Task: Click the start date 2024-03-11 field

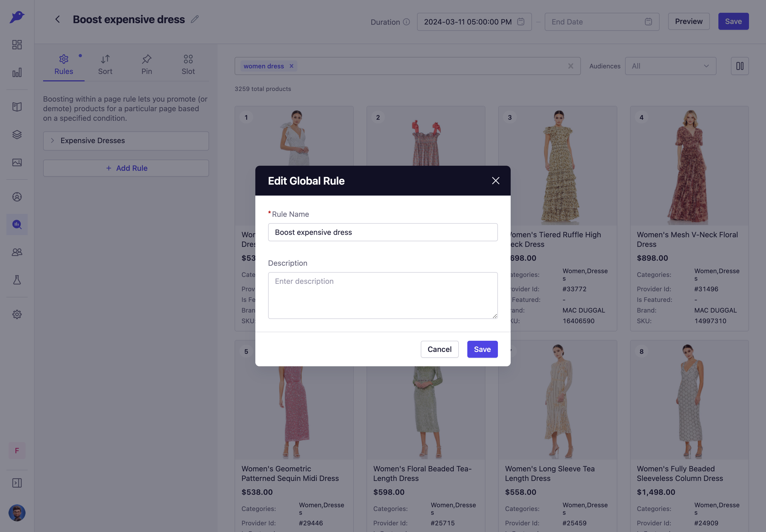Action: click(474, 22)
